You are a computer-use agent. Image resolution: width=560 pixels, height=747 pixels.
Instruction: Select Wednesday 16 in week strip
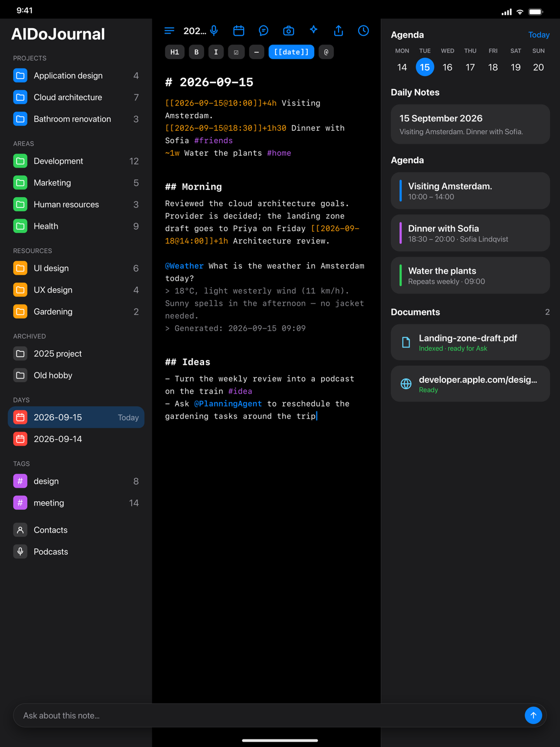[x=448, y=67]
